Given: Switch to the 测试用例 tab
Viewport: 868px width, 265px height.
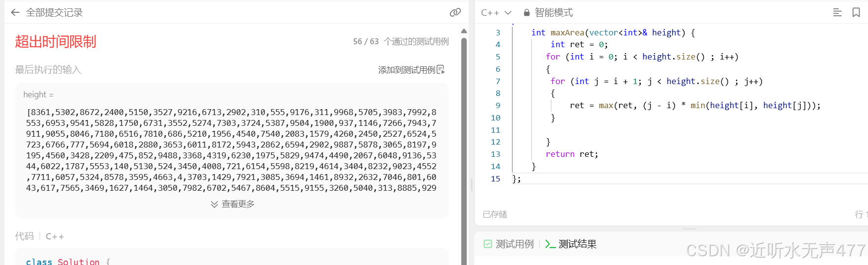Looking at the screenshot, I should (514, 244).
